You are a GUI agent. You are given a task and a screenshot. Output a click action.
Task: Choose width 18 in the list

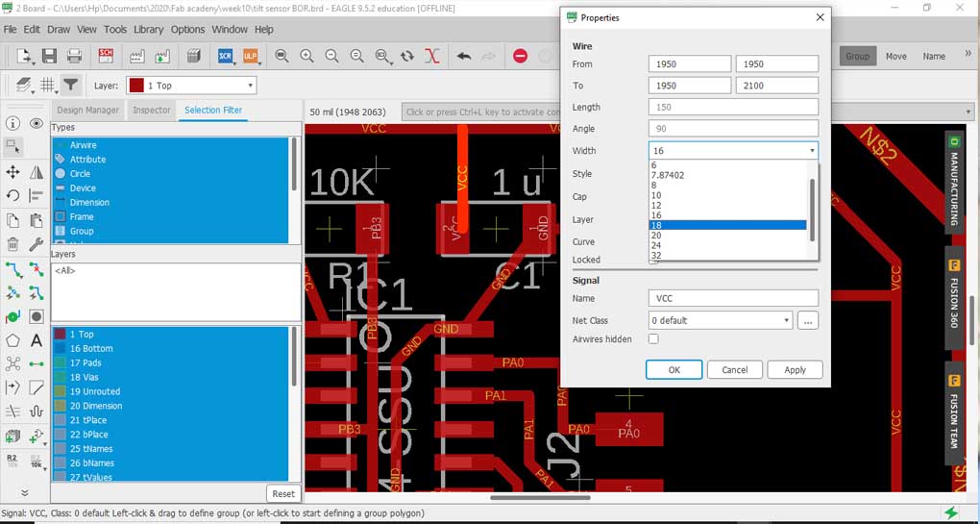[x=728, y=225]
